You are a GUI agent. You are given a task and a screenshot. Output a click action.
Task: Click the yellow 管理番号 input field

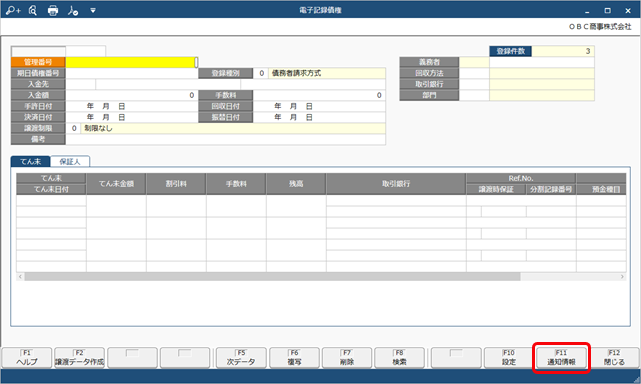click(132, 62)
